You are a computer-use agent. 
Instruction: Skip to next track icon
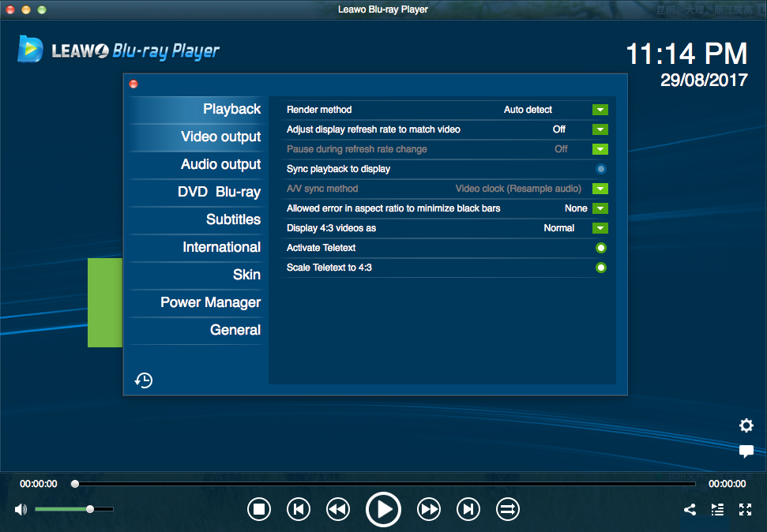coord(468,509)
